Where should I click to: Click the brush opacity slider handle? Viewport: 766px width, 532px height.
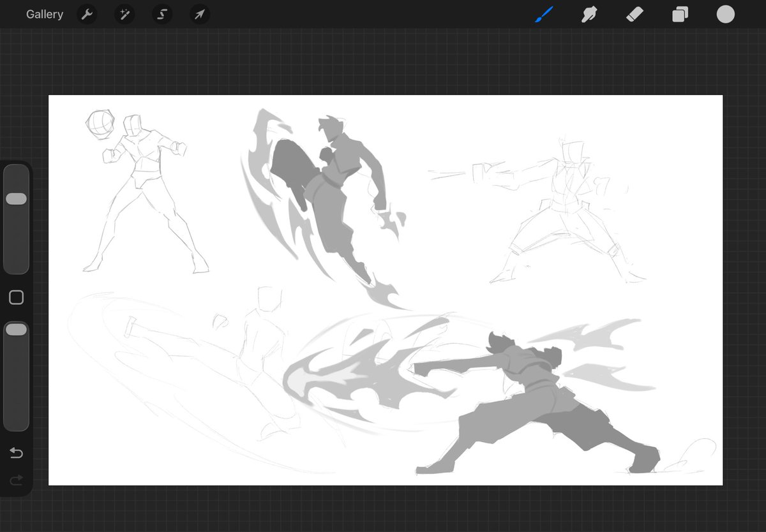click(x=16, y=330)
